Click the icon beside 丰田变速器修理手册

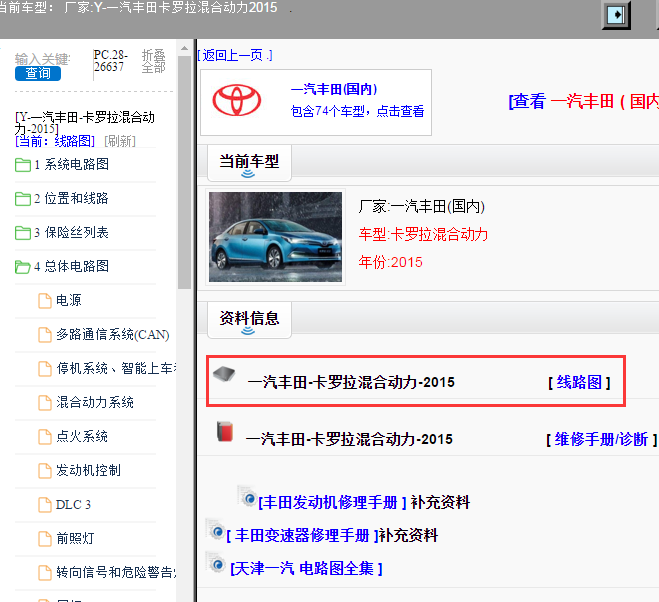click(x=215, y=530)
